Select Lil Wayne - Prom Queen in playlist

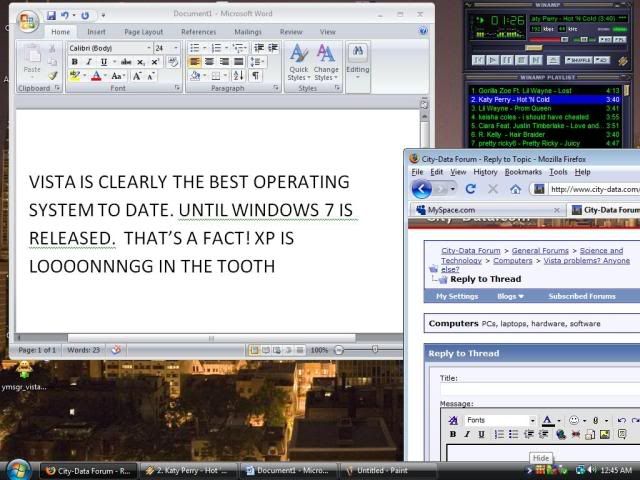point(545,108)
